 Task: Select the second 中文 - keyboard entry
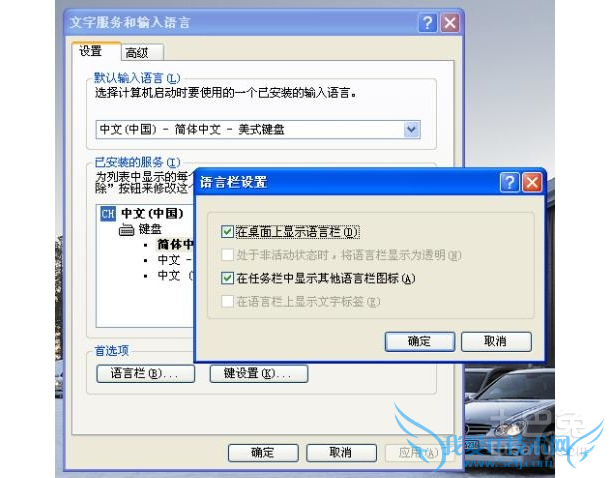(175, 259)
